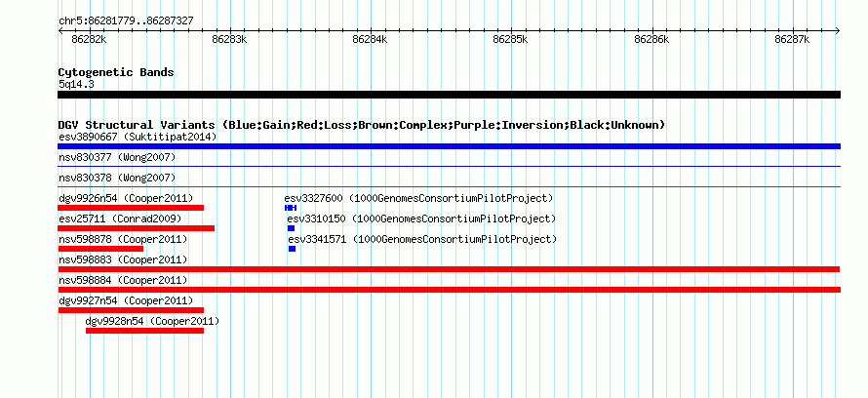Click the nsv598878 (Cooper2011) label
Image resolution: width=868 pixels, height=398 pixels.
(123, 239)
